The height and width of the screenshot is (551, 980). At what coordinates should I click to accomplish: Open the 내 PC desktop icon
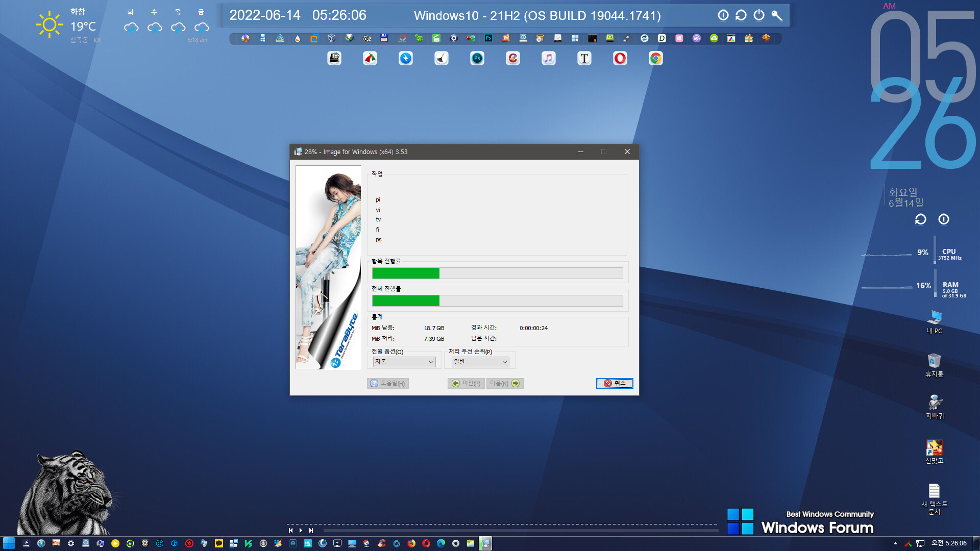(935, 322)
